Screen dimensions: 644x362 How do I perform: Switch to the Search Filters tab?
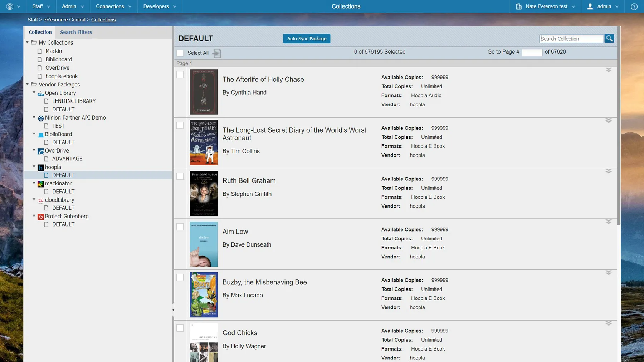(76, 32)
